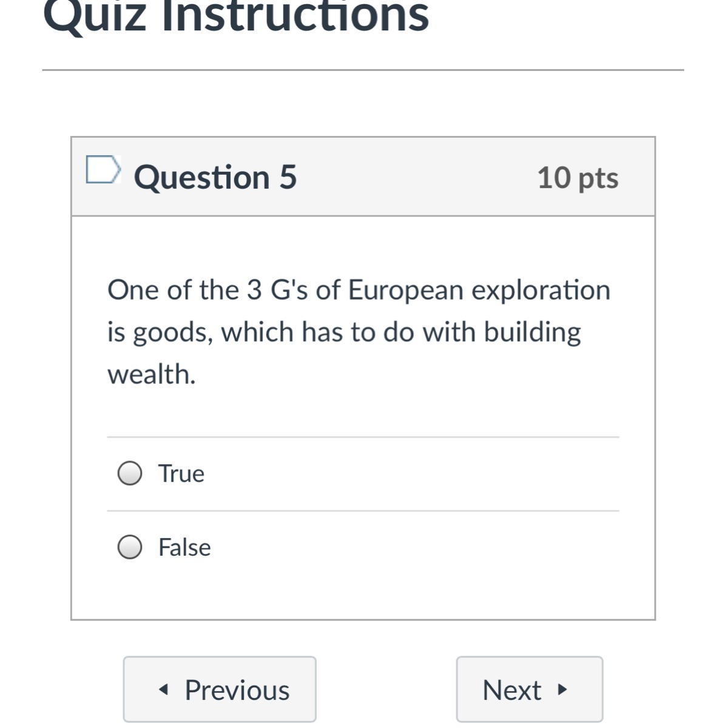Click the Quiz Instructions heading
The height and width of the screenshot is (728, 727).
pos(236,17)
